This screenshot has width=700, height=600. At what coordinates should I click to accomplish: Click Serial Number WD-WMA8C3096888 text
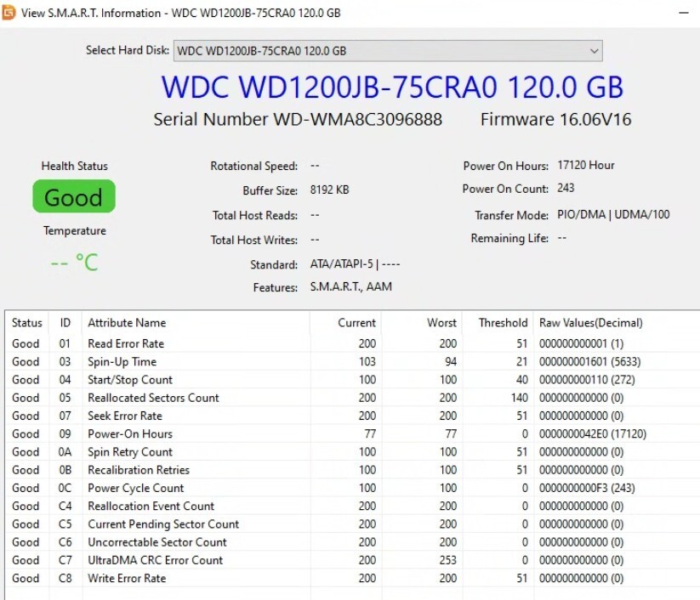(x=298, y=120)
